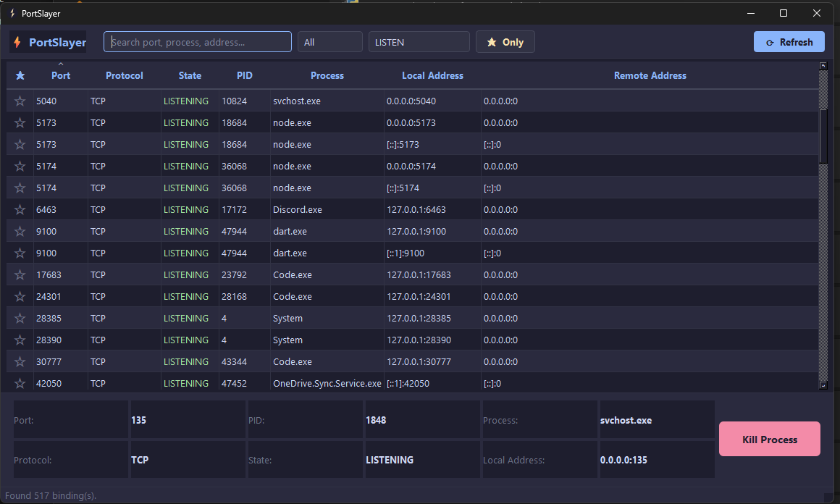The width and height of the screenshot is (840, 504).
Task: Sort by the Port column header
Action: pos(61,75)
